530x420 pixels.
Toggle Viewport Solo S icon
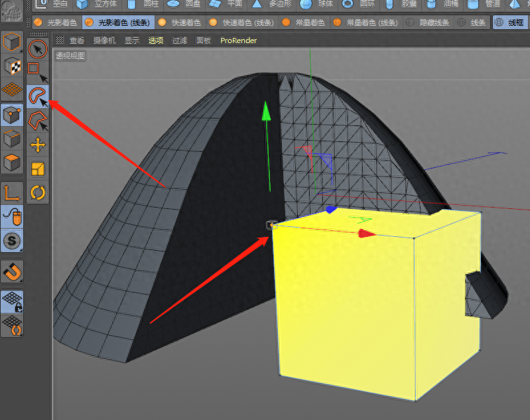(12, 241)
